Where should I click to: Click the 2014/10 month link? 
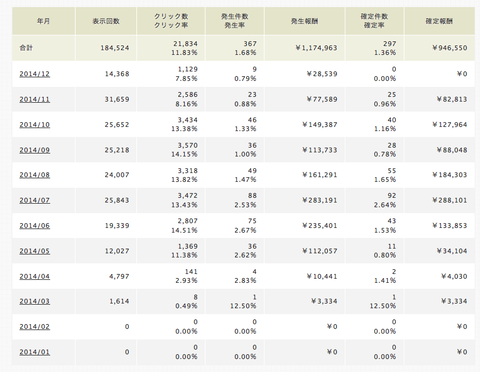pos(35,125)
